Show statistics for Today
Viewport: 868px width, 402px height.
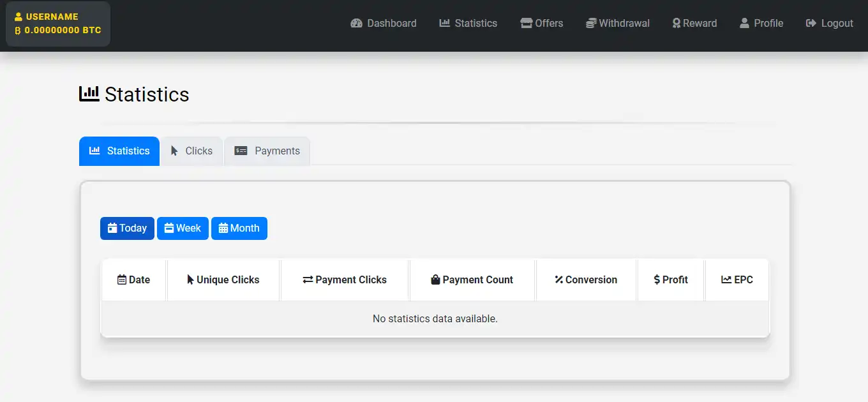pyautogui.click(x=127, y=228)
